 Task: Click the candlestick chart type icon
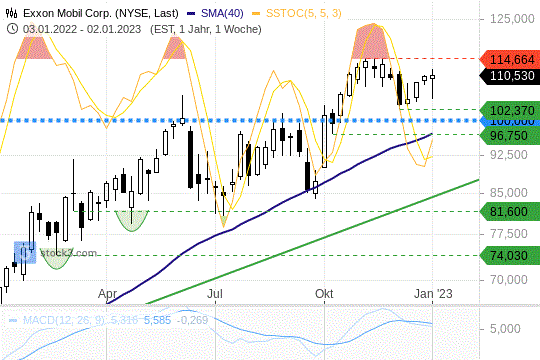[x=12, y=13]
